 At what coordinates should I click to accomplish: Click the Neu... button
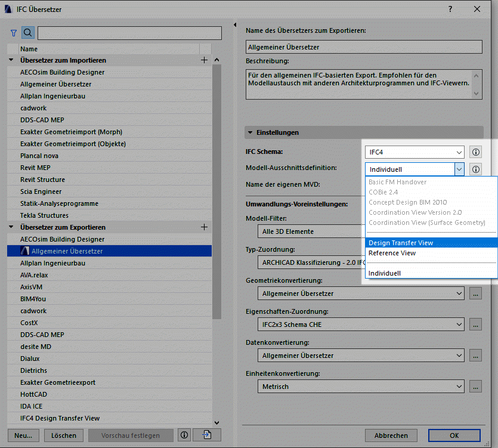pyautogui.click(x=23, y=435)
